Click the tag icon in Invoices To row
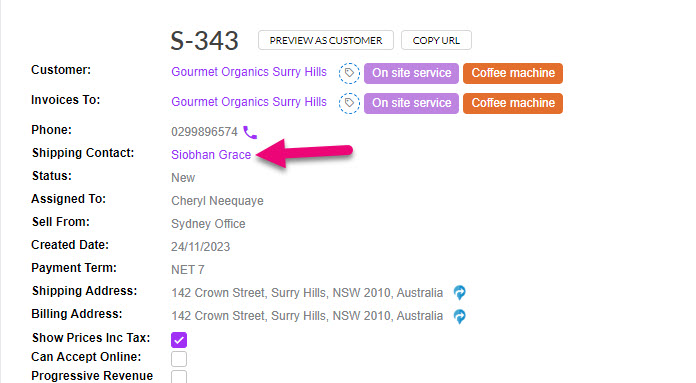Screen dimensions: 696x383 click(x=349, y=103)
